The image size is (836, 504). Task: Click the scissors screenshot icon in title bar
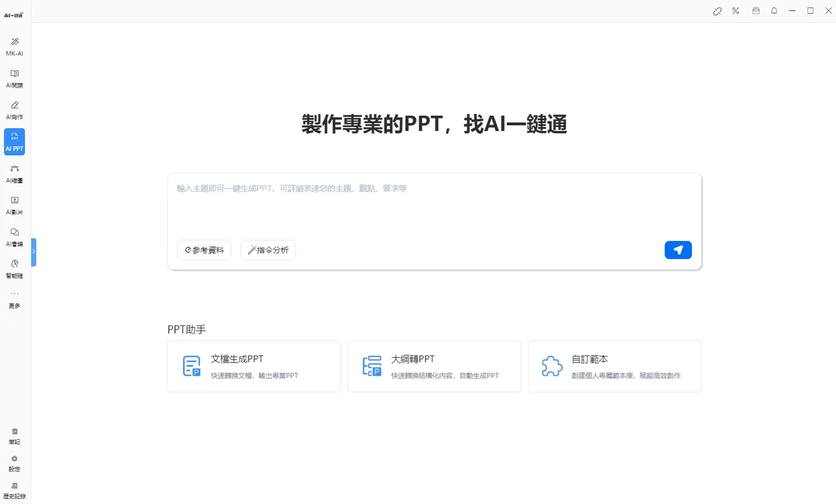click(x=736, y=11)
